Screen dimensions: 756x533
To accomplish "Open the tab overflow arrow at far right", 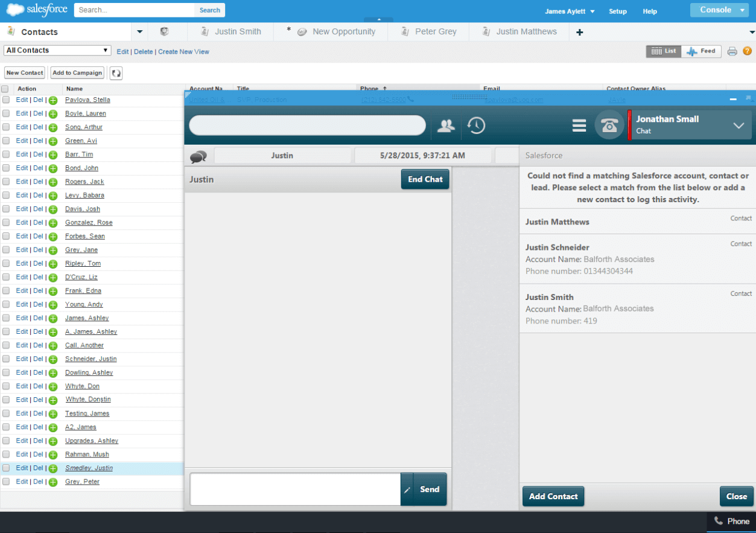I will pyautogui.click(x=752, y=32).
